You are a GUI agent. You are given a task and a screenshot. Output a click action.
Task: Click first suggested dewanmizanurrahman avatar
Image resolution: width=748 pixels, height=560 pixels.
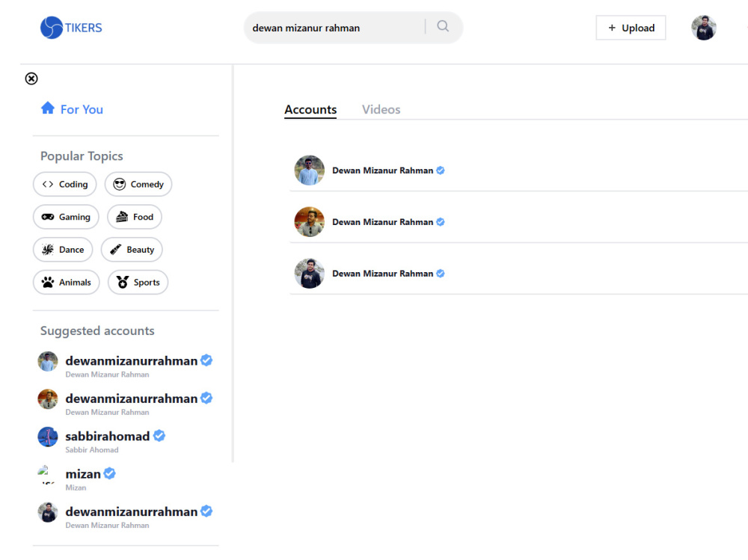48,362
